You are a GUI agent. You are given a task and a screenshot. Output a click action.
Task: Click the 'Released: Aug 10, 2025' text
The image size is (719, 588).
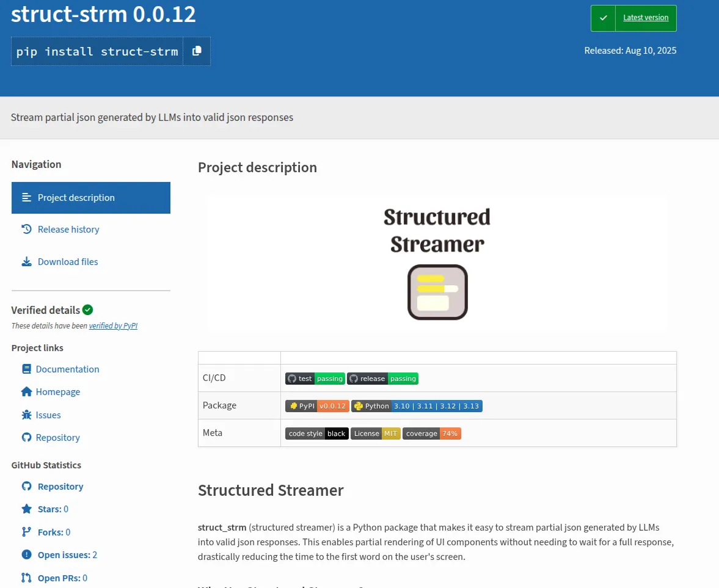point(630,51)
